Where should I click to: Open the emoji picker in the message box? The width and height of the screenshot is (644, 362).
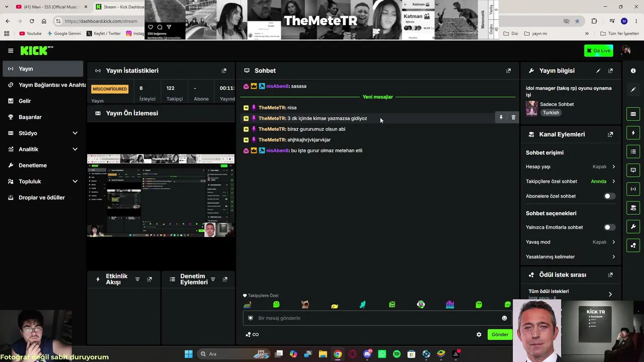coord(504,318)
